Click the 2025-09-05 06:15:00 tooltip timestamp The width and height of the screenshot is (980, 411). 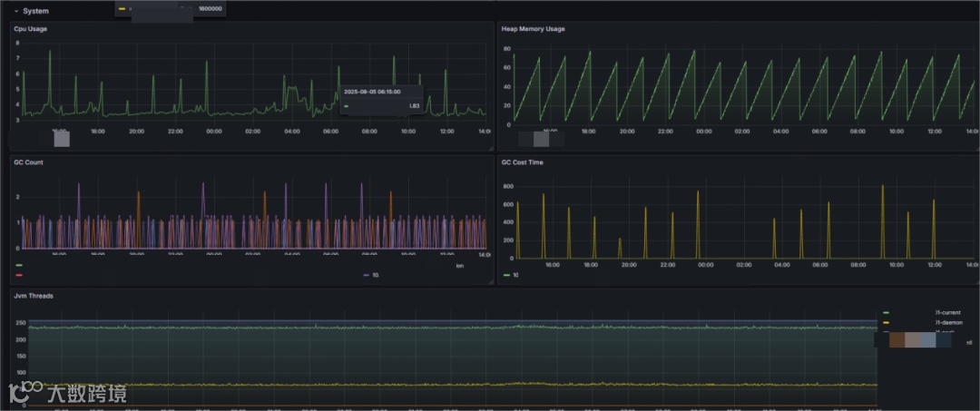click(372, 92)
